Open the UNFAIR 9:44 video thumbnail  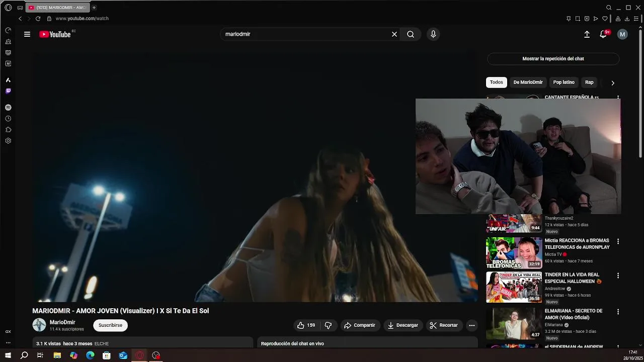point(514,223)
